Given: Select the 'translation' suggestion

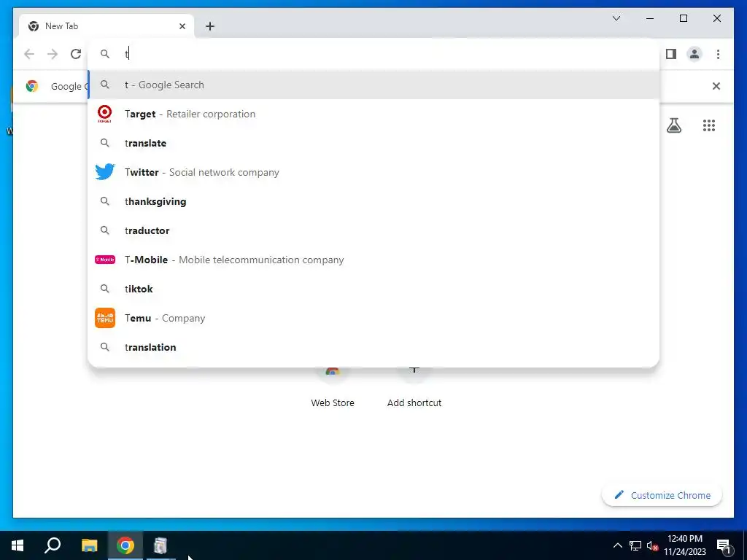Looking at the screenshot, I should [x=374, y=347].
